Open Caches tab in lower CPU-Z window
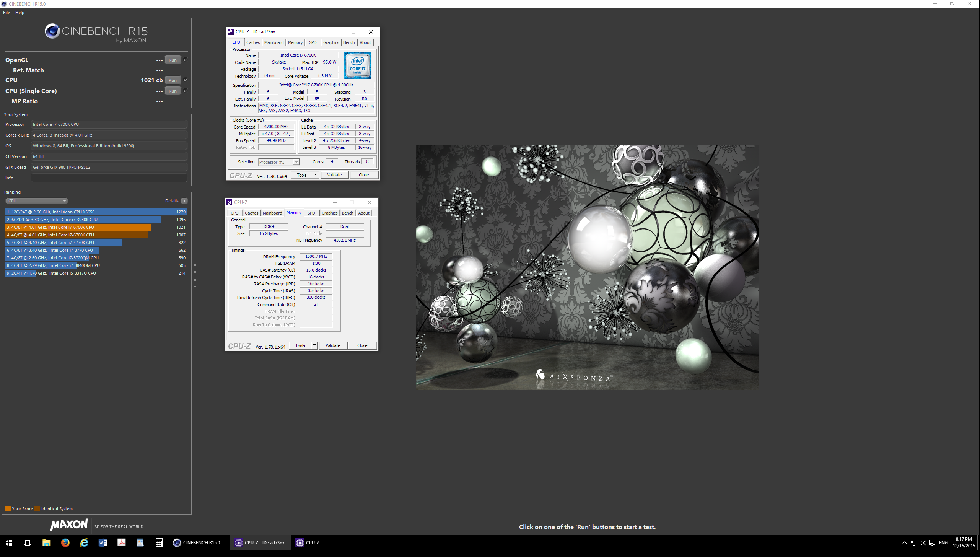This screenshot has height=557, width=980. coord(251,213)
